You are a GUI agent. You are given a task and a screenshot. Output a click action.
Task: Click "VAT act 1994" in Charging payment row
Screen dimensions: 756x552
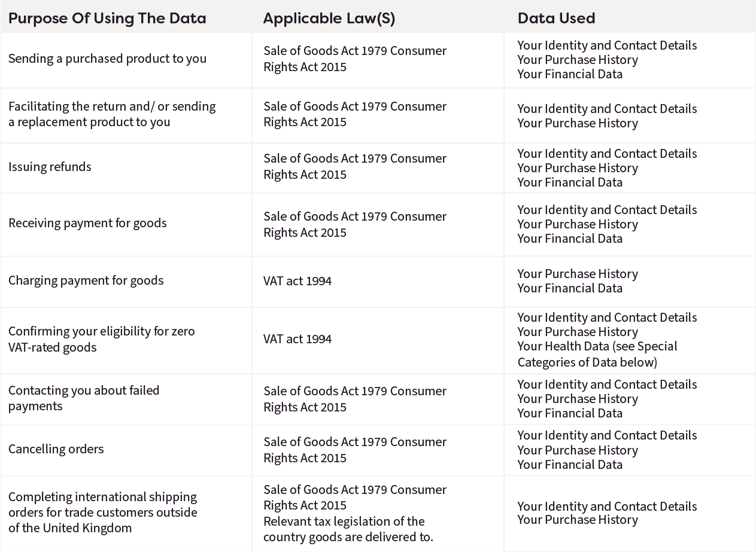(297, 281)
